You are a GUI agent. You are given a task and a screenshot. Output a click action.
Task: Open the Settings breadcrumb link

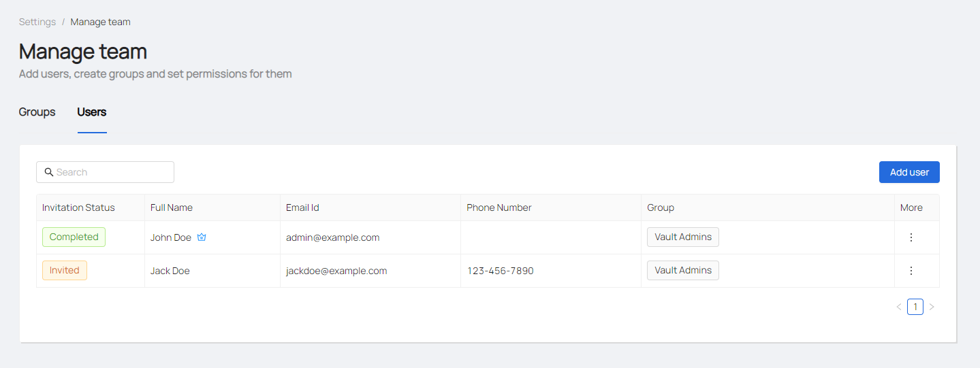[37, 22]
